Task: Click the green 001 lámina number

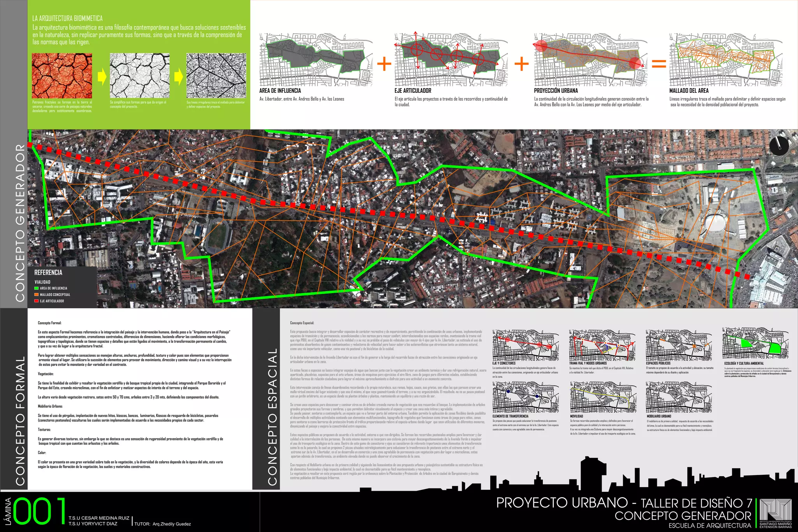Action: coord(39,511)
